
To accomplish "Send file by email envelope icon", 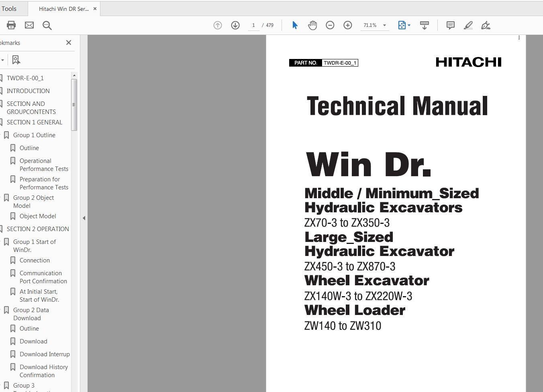I will tap(29, 25).
